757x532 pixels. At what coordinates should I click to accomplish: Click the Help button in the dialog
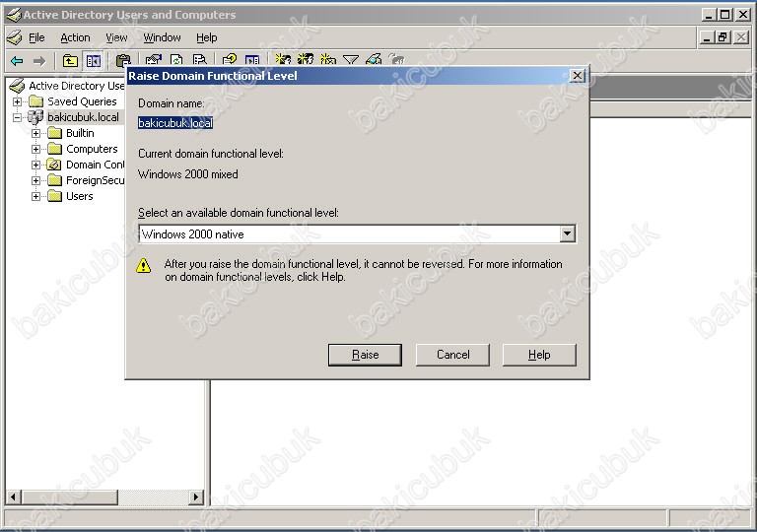539,355
